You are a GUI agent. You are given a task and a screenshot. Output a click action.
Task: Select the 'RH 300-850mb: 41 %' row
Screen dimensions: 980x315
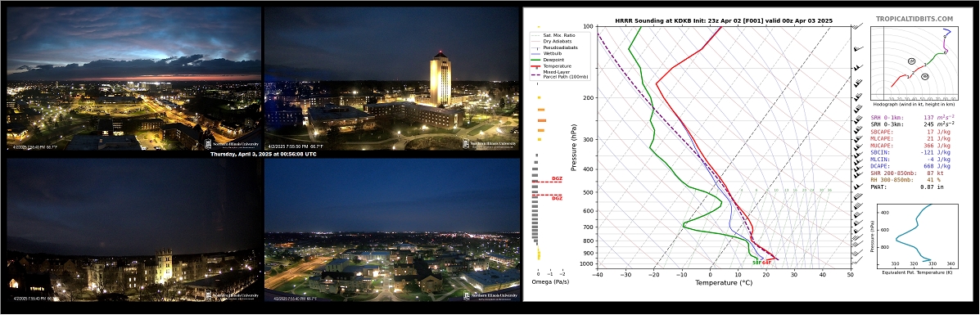pos(905,179)
